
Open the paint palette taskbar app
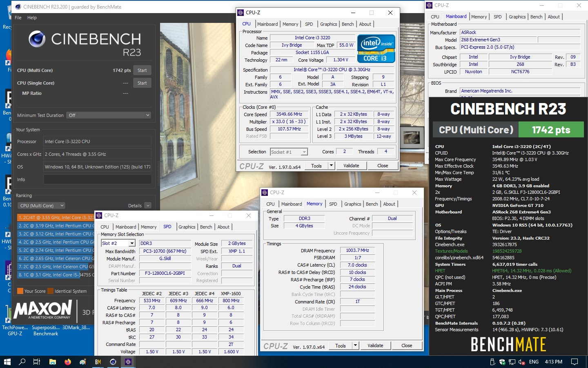coord(83,362)
